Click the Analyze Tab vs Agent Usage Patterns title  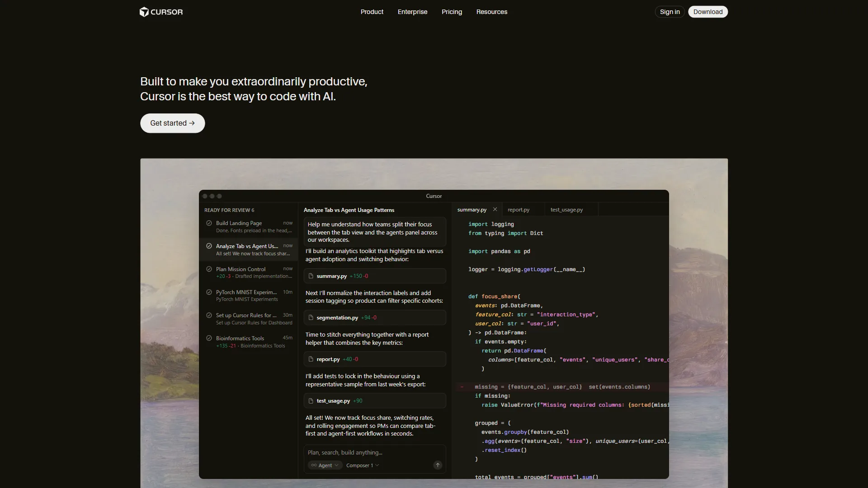click(x=349, y=210)
